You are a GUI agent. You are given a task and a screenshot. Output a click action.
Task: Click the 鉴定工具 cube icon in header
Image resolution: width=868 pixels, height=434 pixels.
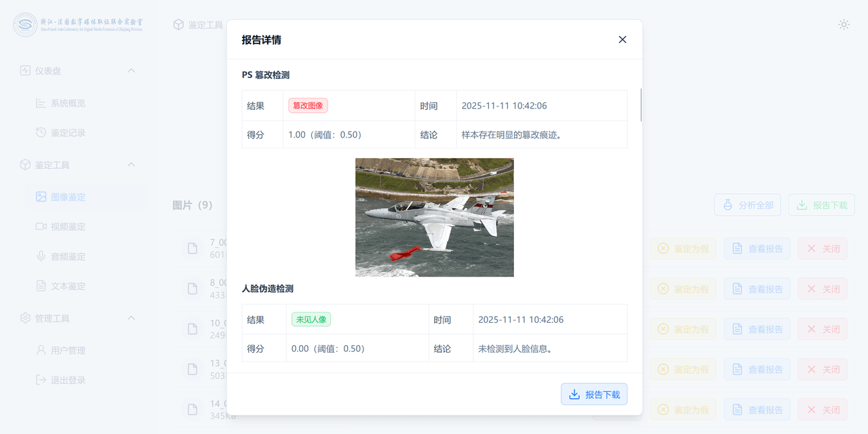tap(178, 24)
